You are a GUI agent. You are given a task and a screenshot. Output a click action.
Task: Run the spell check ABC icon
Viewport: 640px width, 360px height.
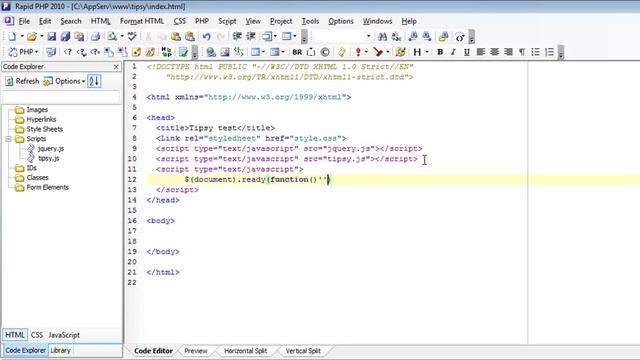[x=132, y=37]
